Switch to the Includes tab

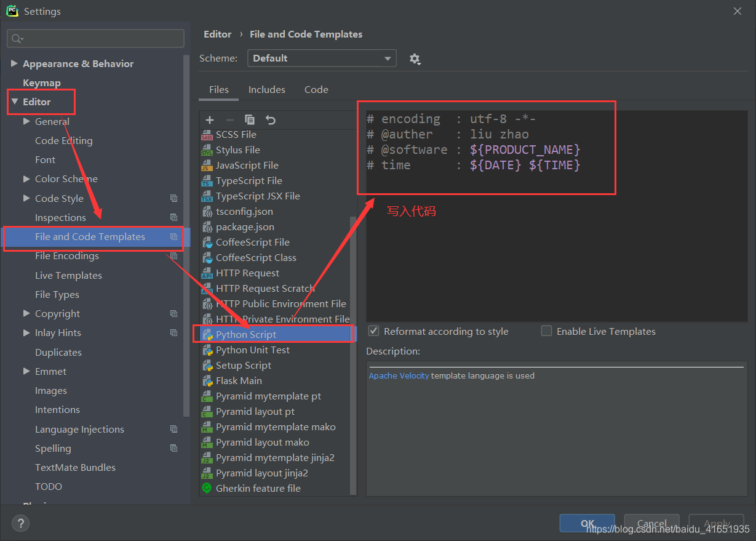pyautogui.click(x=267, y=90)
